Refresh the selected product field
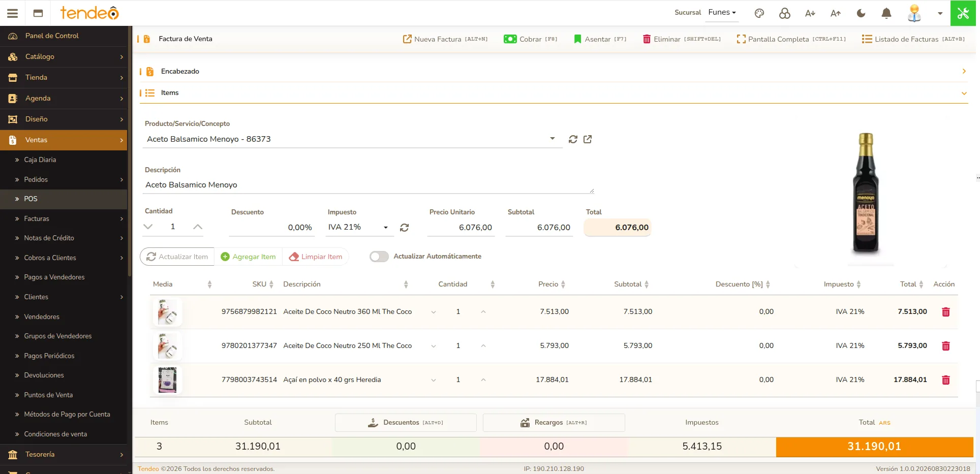This screenshot has width=980, height=474. pos(573,139)
